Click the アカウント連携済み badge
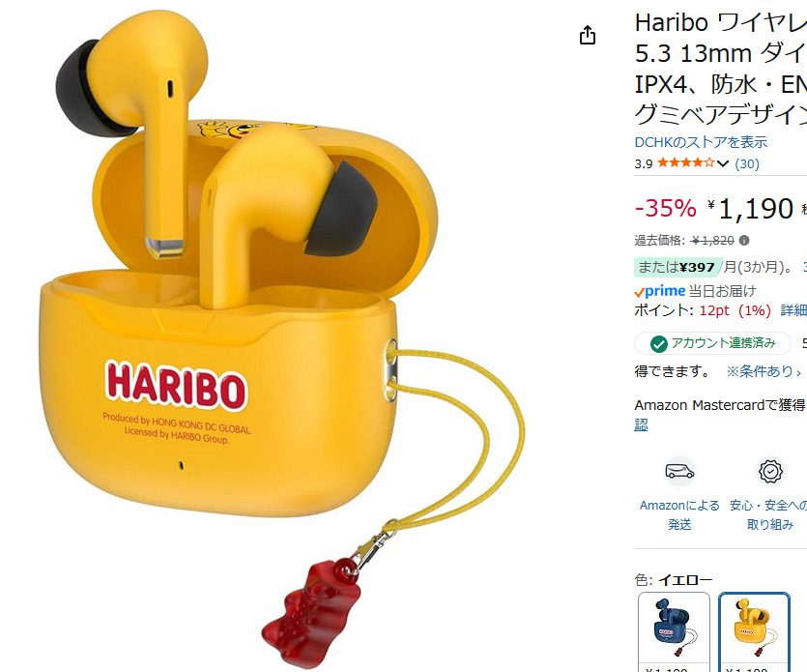The width and height of the screenshot is (807, 672). coord(712,343)
